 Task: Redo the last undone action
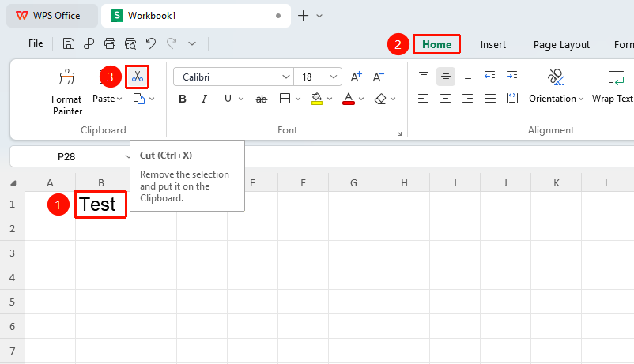172,43
